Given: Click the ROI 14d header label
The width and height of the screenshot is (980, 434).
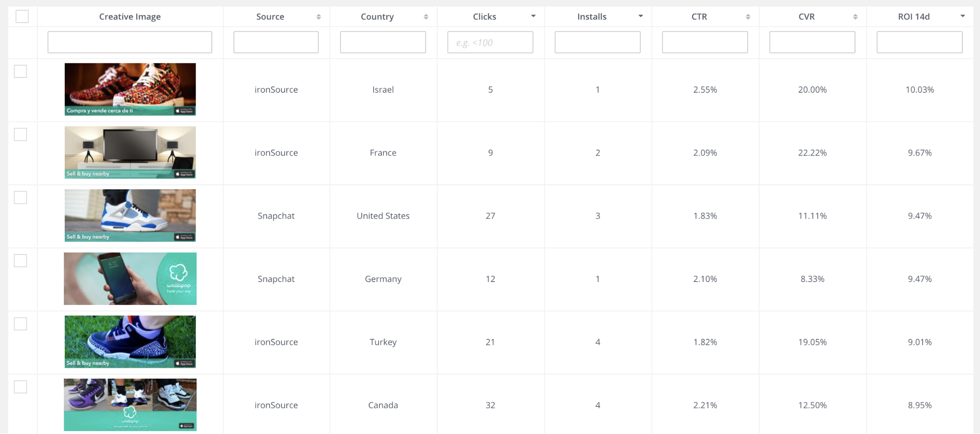Looking at the screenshot, I should point(914,17).
